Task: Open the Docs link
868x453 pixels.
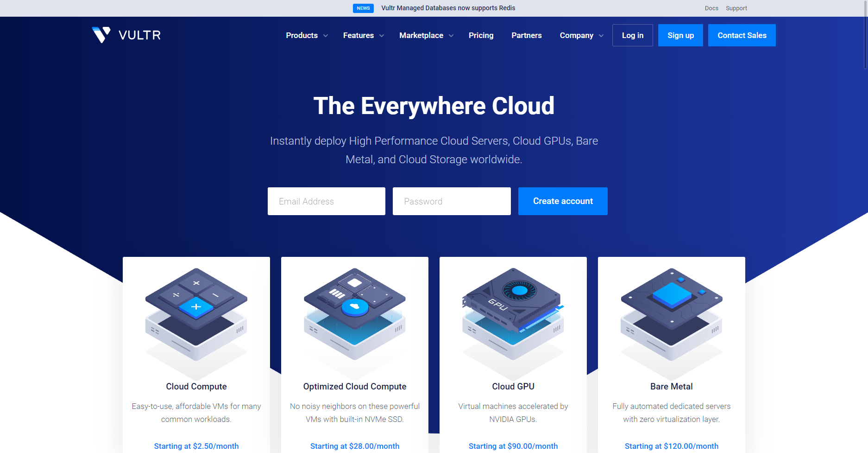Action: coord(711,8)
